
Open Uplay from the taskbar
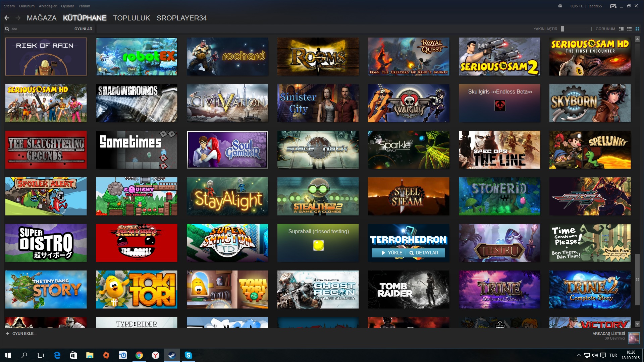pos(123,355)
